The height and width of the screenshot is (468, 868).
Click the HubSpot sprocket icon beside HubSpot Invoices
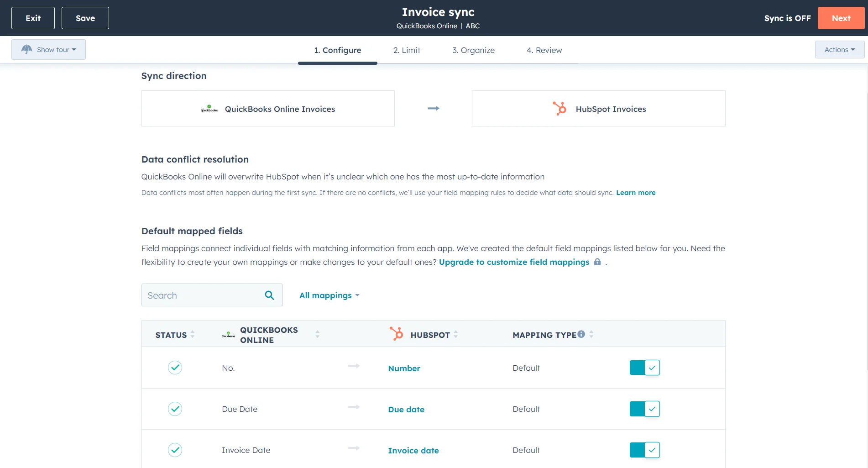click(x=559, y=109)
